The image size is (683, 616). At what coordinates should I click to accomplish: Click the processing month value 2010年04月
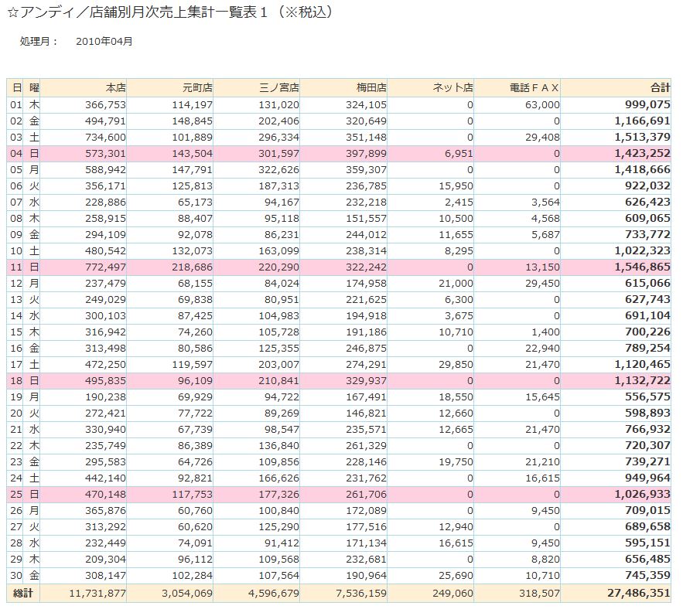tap(104, 41)
